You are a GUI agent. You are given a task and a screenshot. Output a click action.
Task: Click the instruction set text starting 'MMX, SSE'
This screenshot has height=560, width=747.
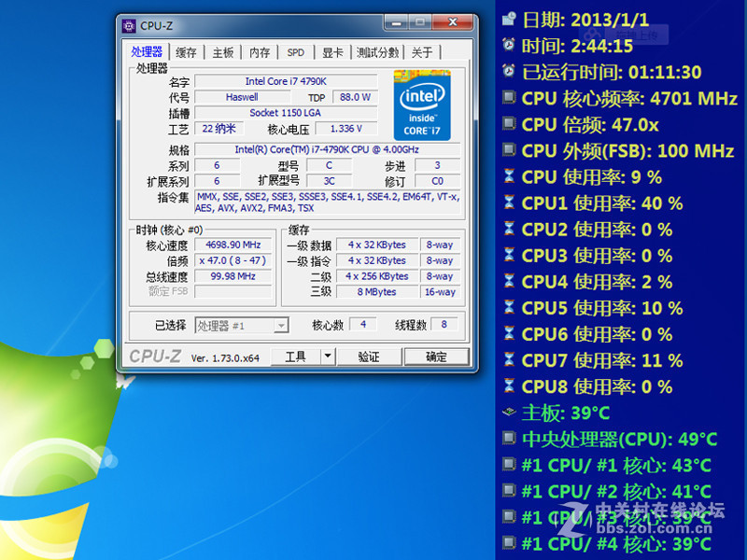[328, 203]
